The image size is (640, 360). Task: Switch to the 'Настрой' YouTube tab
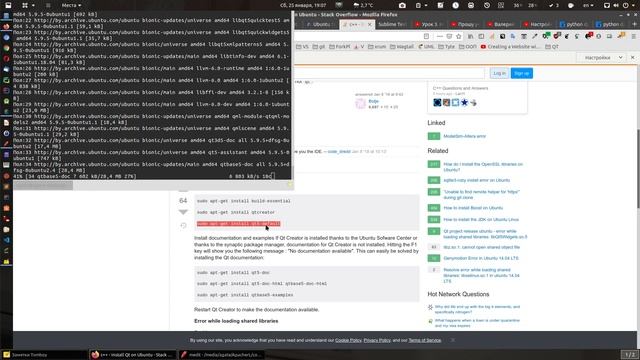(x=537, y=24)
